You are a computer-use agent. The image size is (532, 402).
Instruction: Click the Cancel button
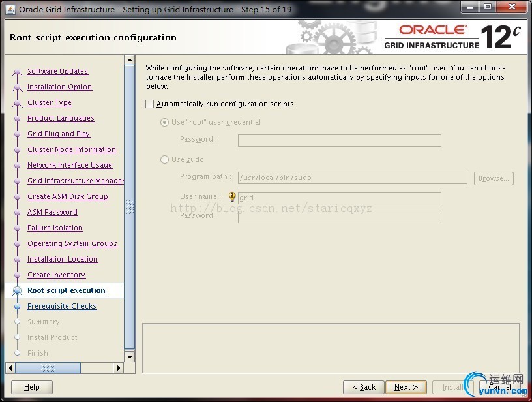point(500,387)
